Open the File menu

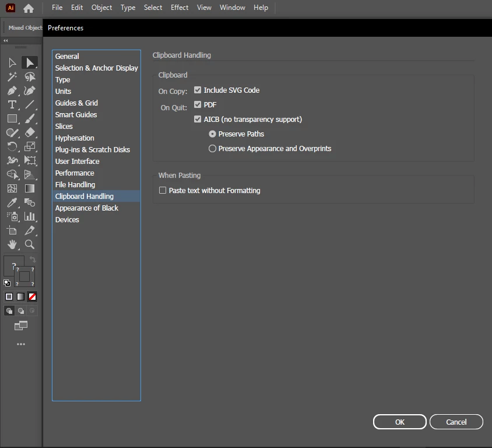57,8
